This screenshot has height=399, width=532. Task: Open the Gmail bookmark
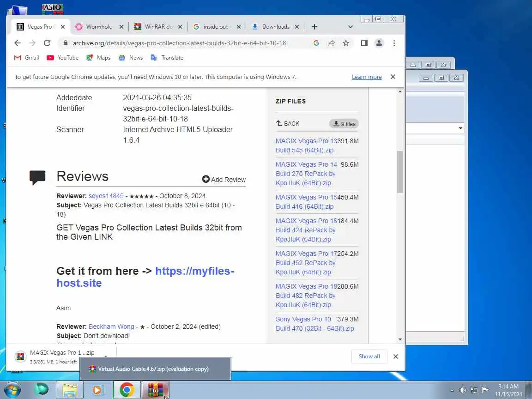(x=26, y=58)
